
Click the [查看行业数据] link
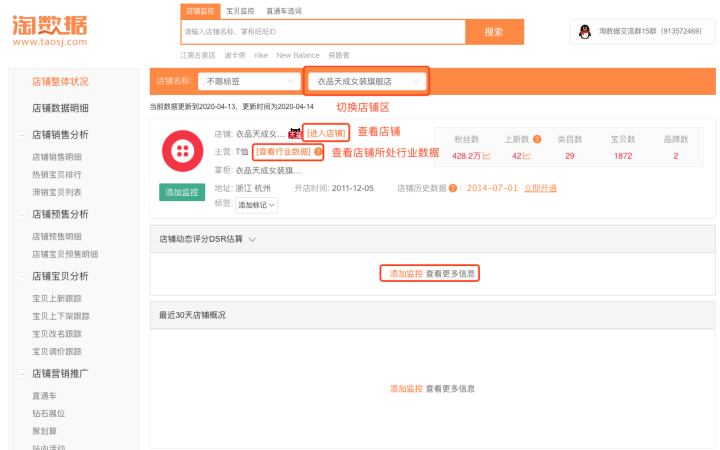283,152
